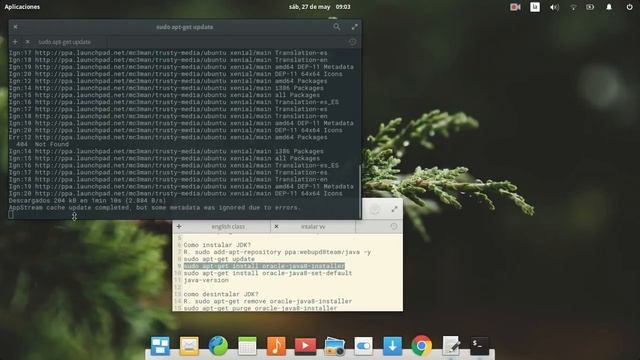
Task: Click the 'apt-get purge oracle-java8-installer' line
Action: point(260,308)
